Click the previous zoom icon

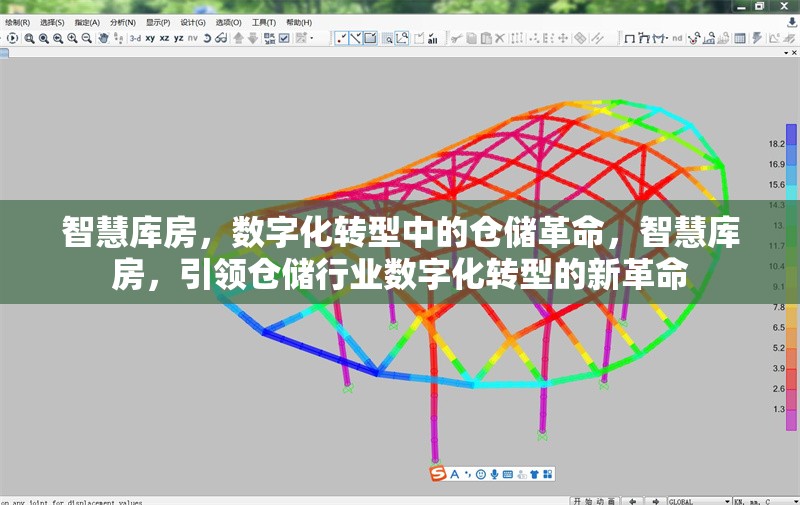(x=58, y=38)
